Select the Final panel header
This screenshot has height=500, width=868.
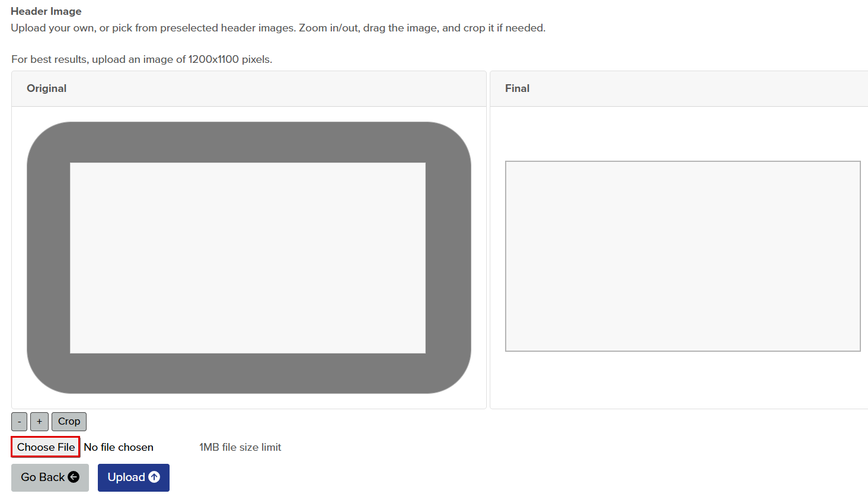[516, 88]
